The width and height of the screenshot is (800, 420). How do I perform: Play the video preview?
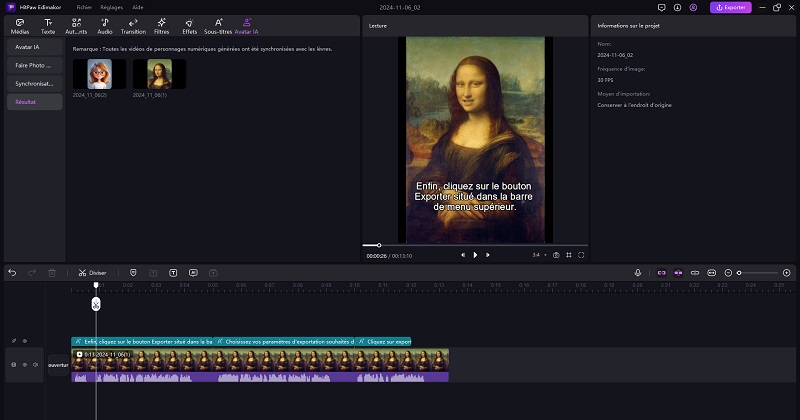point(475,255)
